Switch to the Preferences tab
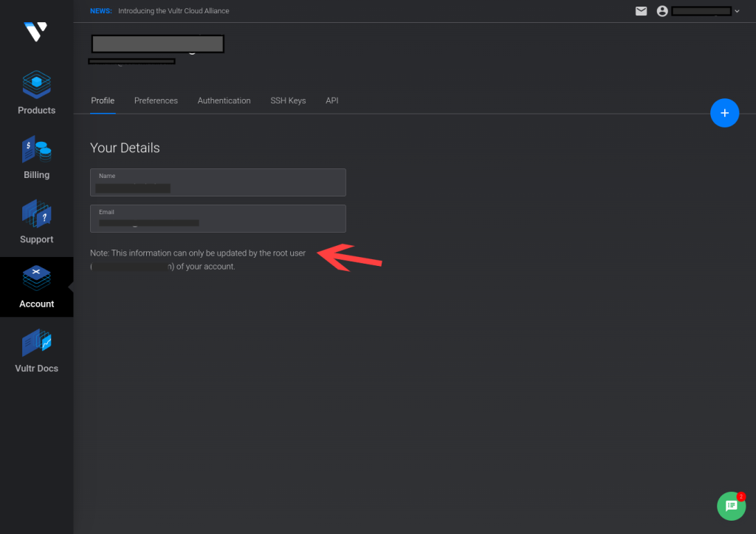The height and width of the screenshot is (534, 756). pyautogui.click(x=156, y=101)
